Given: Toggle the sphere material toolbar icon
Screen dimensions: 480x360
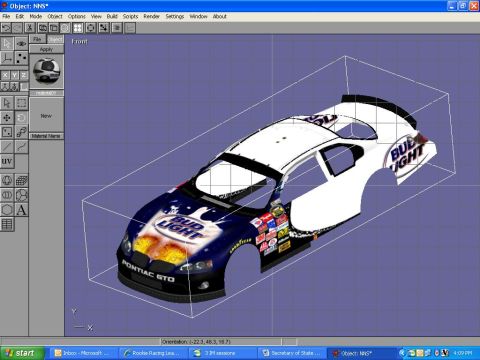Looking at the screenshot, I should [x=65, y=28].
